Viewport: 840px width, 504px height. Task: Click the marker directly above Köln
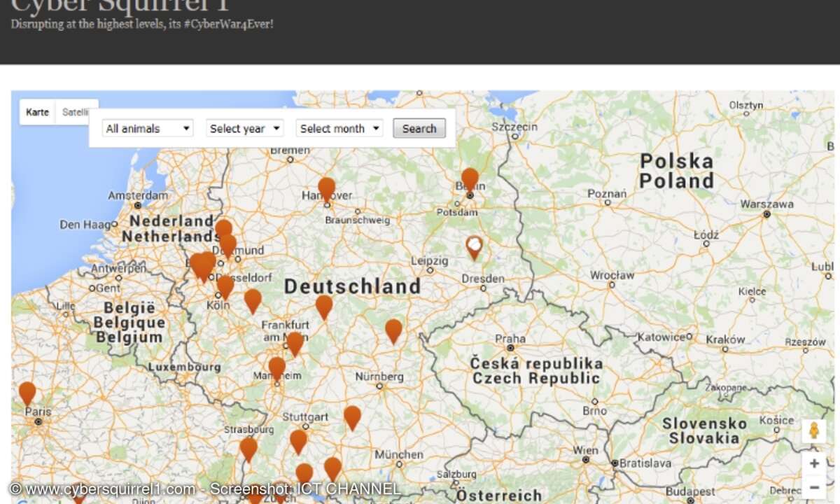pos(225,287)
